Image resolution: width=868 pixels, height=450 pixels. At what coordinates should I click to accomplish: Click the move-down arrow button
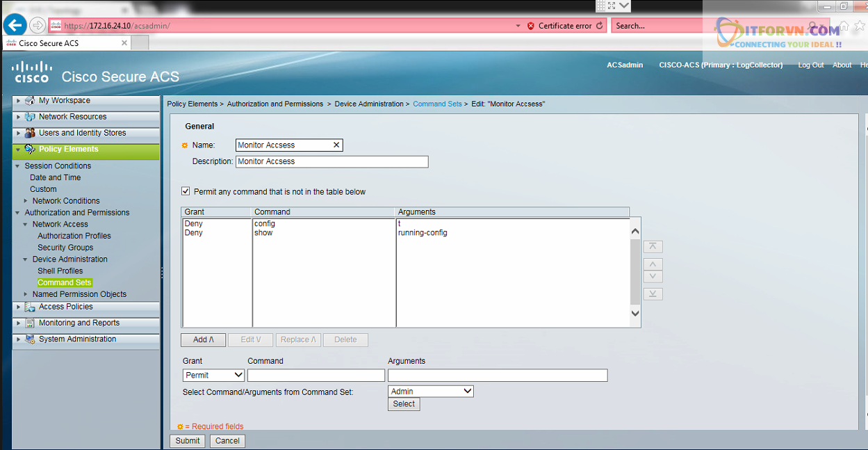tap(653, 277)
